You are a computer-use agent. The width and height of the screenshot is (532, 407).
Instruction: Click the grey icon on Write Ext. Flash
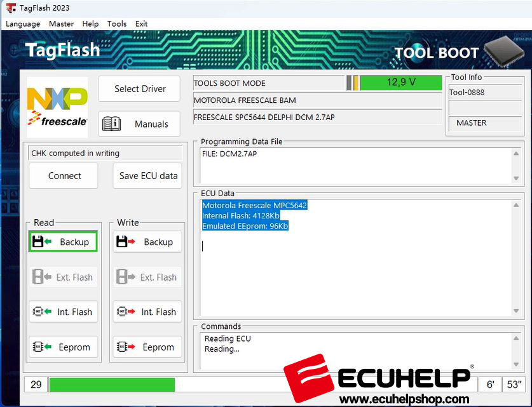click(x=126, y=277)
